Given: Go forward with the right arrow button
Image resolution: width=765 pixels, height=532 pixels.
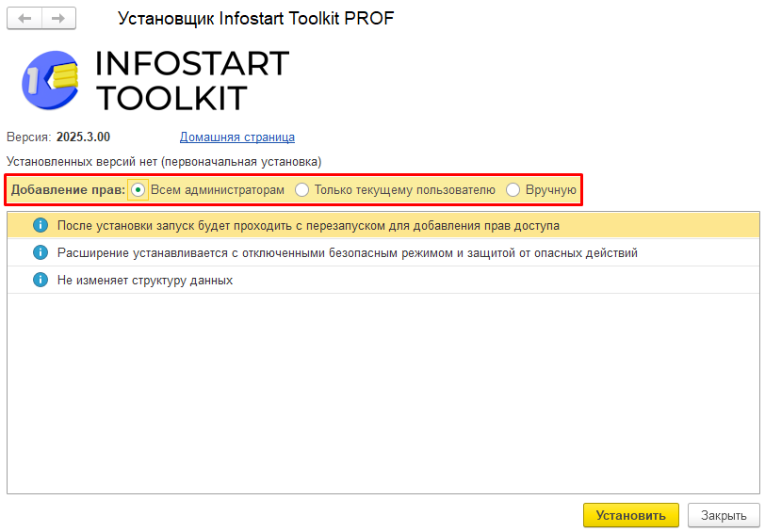Looking at the screenshot, I should (x=59, y=19).
